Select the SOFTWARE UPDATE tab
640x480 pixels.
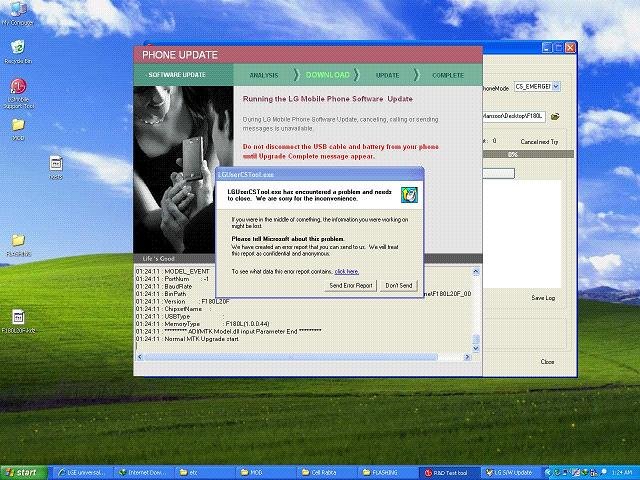(x=183, y=75)
